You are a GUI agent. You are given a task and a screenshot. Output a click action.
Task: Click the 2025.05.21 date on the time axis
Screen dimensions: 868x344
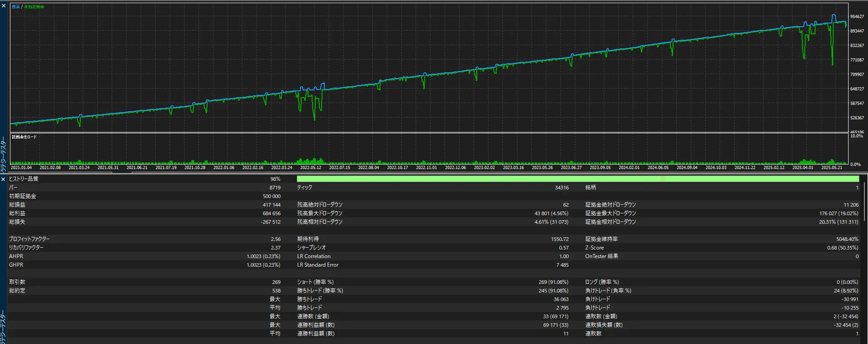832,168
